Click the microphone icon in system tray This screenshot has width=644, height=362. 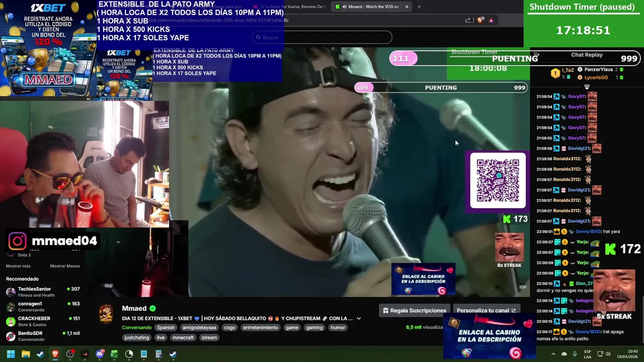pos(575,354)
